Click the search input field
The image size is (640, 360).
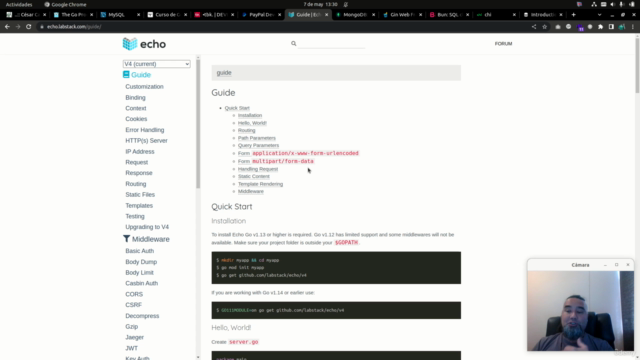[331, 44]
